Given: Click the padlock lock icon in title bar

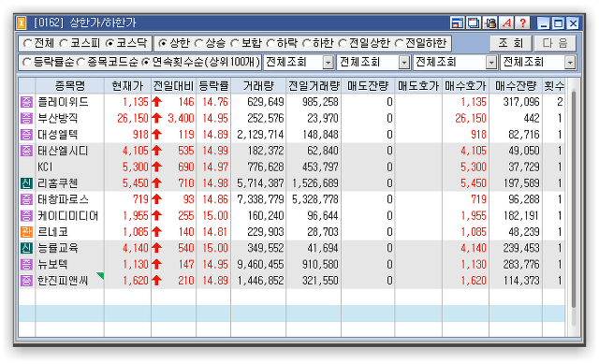Looking at the screenshot, I should [490, 22].
